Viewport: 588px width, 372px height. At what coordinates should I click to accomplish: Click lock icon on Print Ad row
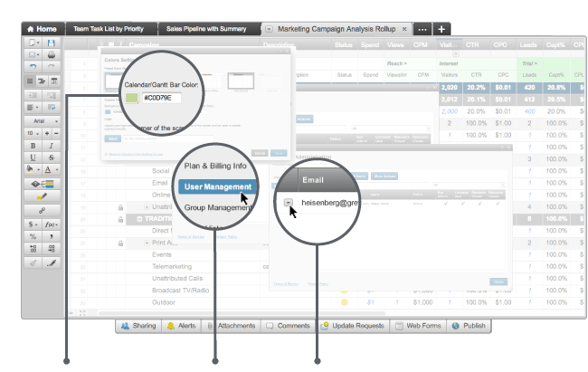(x=120, y=243)
